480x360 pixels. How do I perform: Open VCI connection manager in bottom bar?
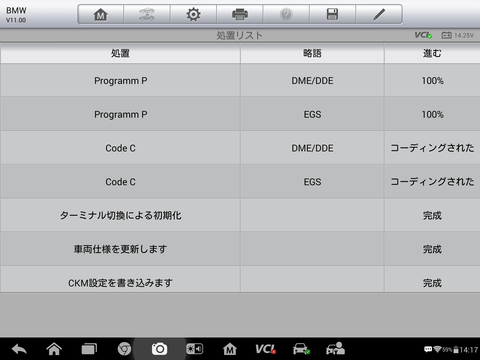coord(265,349)
